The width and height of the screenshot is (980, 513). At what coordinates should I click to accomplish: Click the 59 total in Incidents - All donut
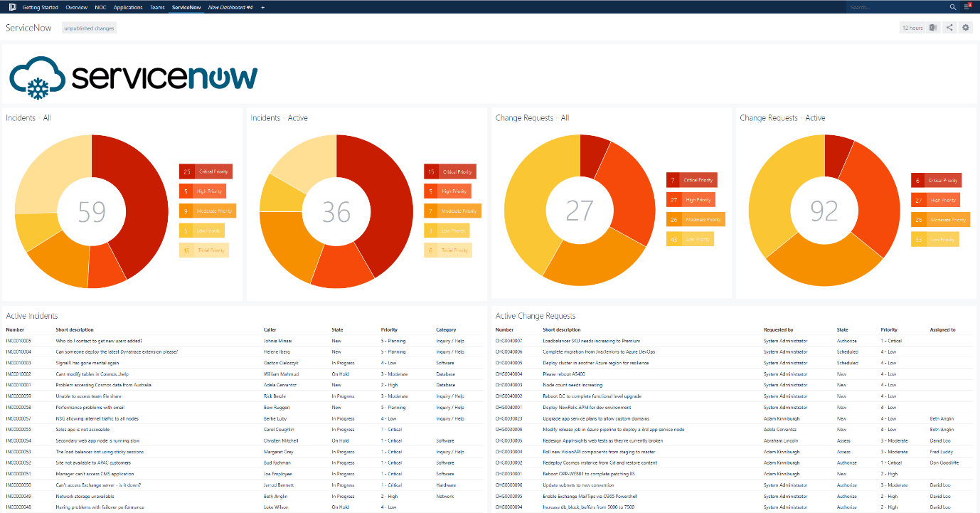click(92, 211)
